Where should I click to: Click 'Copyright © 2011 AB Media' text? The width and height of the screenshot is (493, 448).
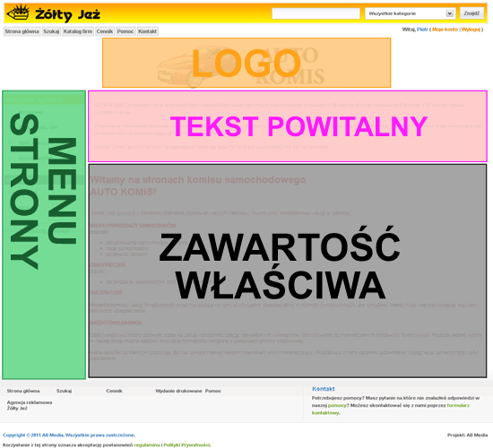[x=33, y=435]
